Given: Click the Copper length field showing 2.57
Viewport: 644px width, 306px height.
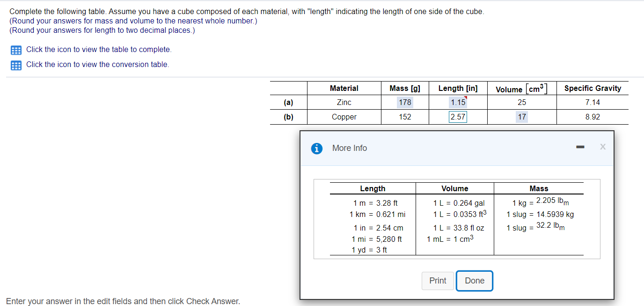Looking at the screenshot, I should [458, 117].
